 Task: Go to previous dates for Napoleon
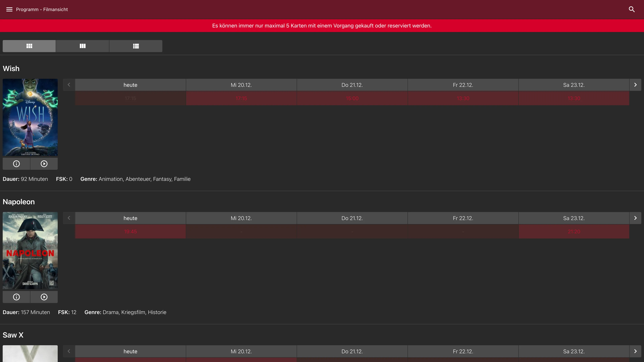pyautogui.click(x=69, y=218)
